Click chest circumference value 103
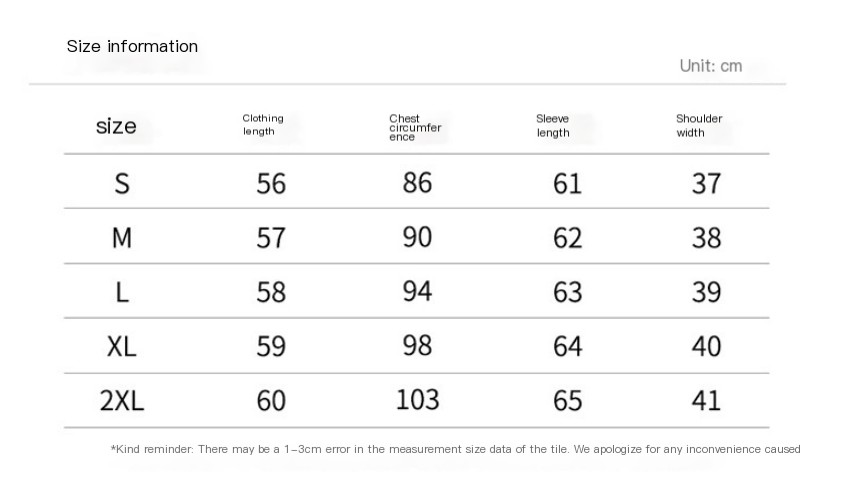The height and width of the screenshot is (487, 857). click(x=418, y=400)
